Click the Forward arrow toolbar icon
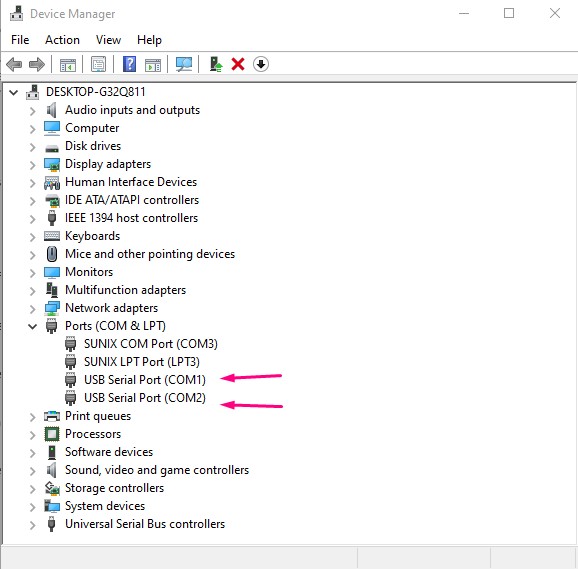This screenshot has width=578, height=569. (x=36, y=64)
